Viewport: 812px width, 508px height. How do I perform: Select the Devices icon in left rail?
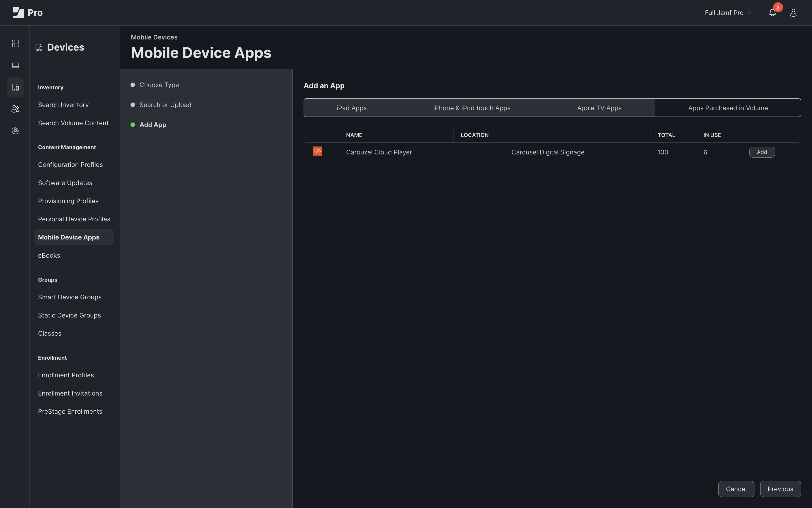(15, 87)
